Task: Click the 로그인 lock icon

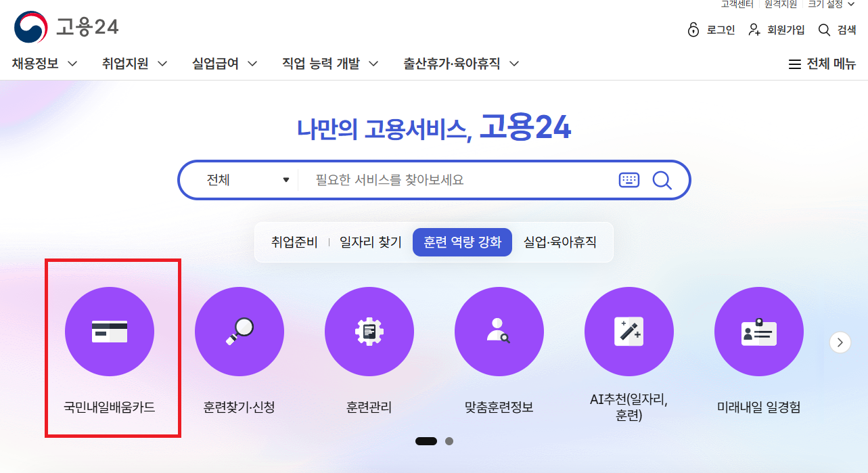Action: [693, 30]
